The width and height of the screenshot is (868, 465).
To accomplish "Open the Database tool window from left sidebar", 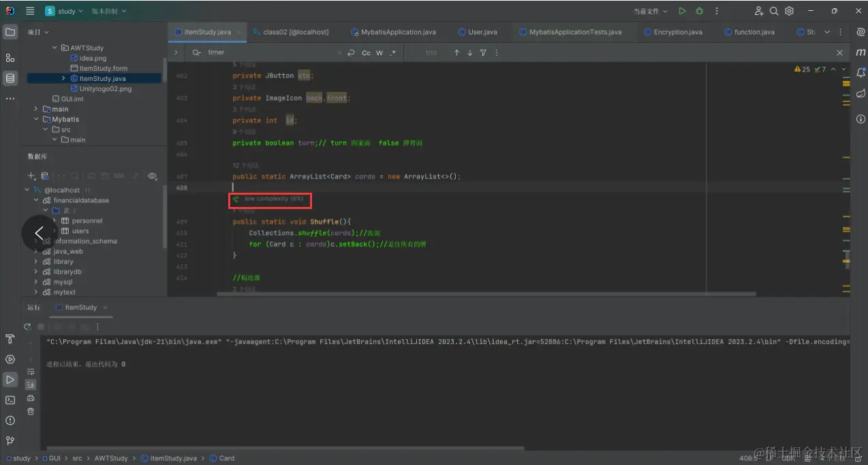I will pos(10,78).
